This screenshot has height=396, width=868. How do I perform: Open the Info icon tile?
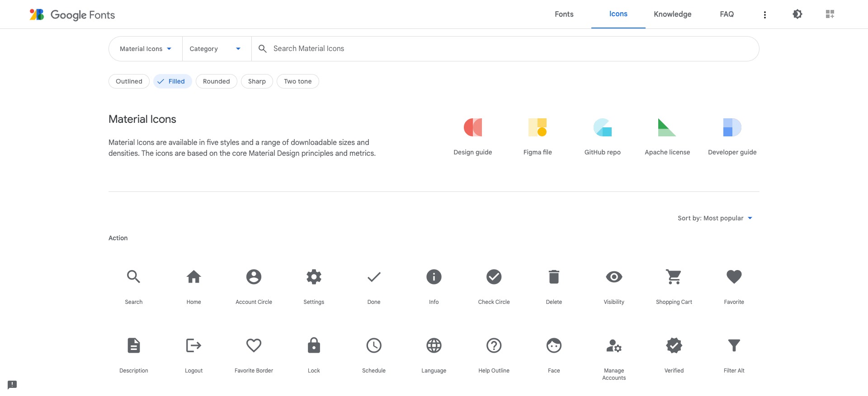tap(434, 277)
